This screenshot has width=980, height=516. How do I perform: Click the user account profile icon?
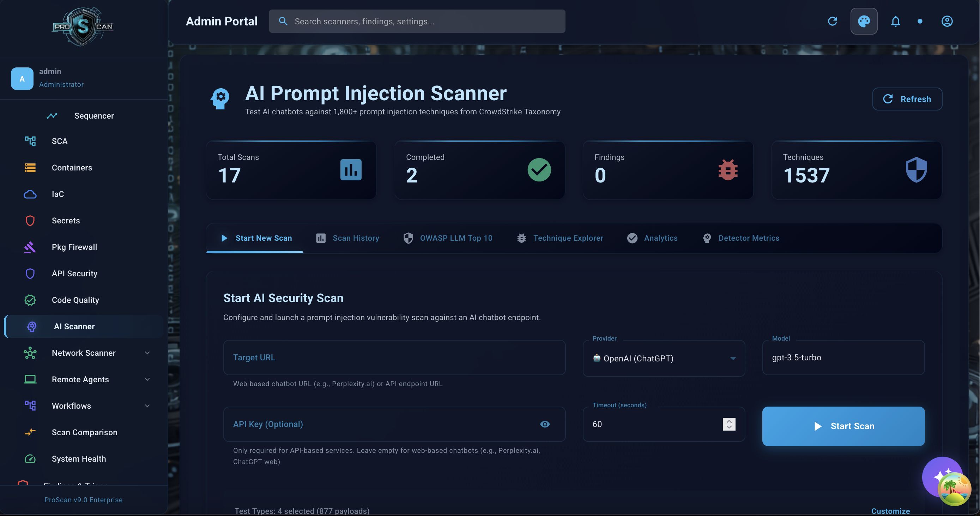click(x=946, y=21)
